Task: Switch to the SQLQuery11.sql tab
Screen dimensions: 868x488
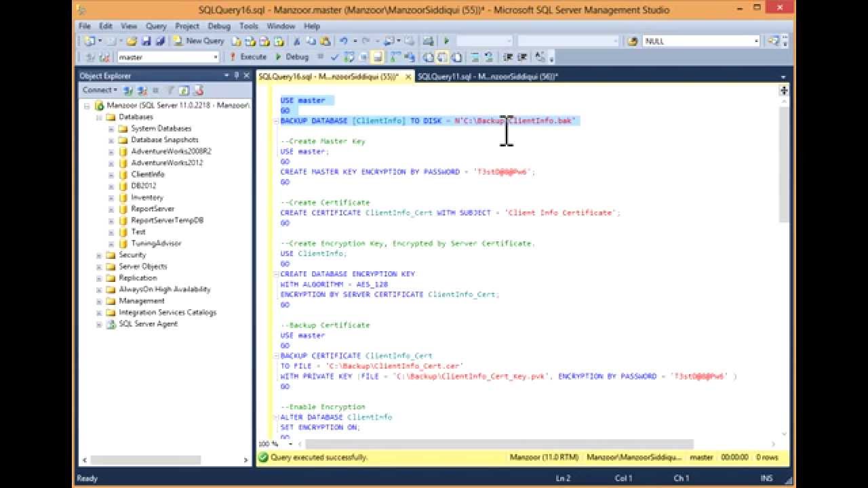Action: click(488, 77)
